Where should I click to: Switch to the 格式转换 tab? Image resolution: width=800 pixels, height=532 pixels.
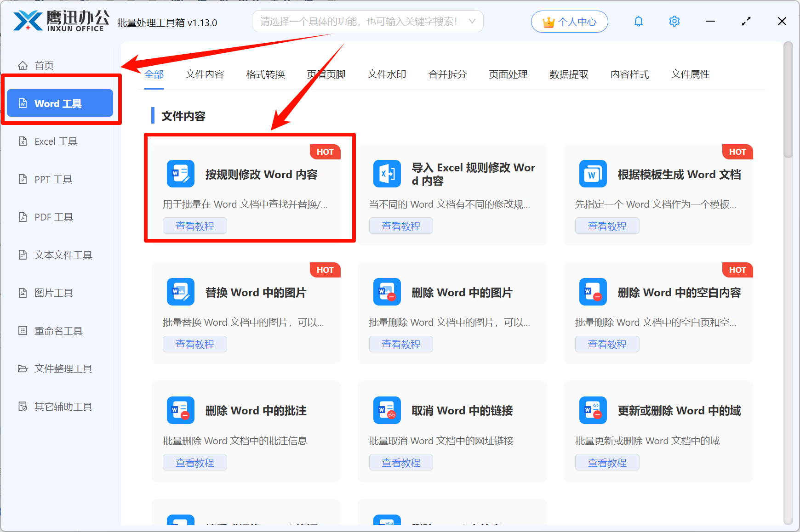(x=265, y=74)
